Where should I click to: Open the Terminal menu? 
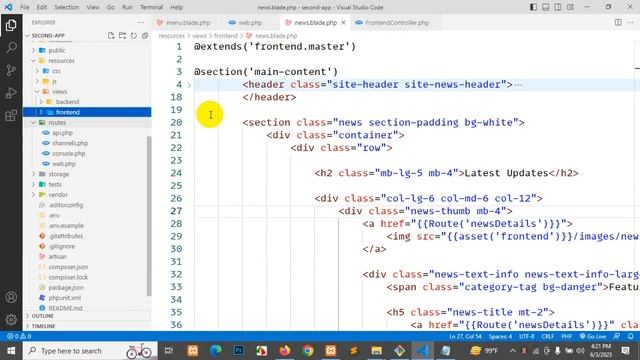[151, 7]
